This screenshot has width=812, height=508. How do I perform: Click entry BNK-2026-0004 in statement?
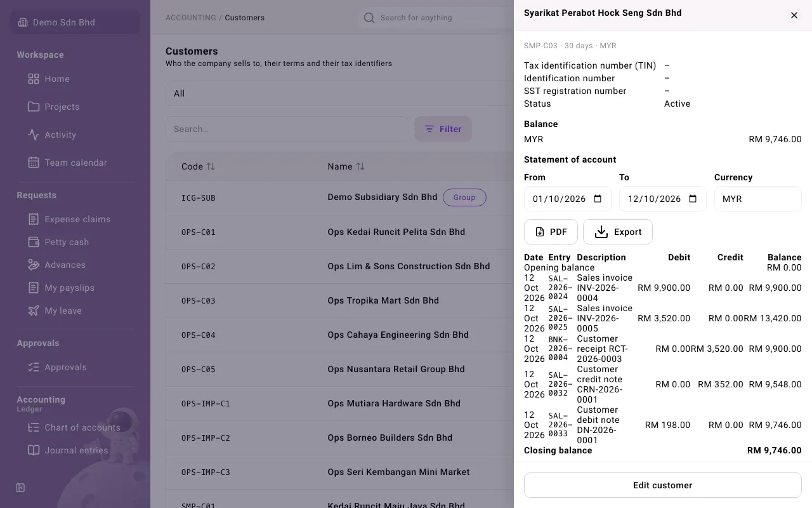559,349
